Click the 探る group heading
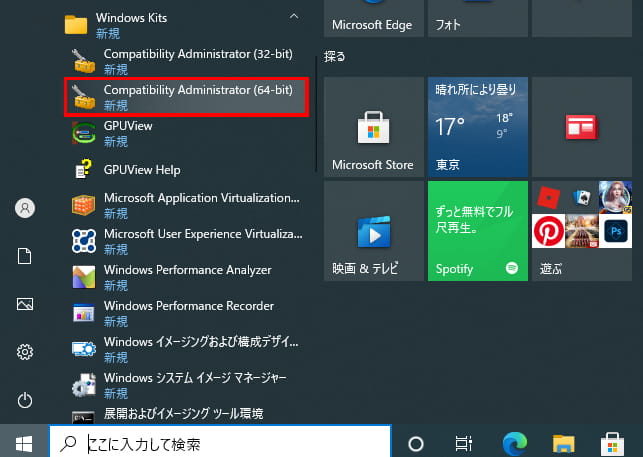This screenshot has height=457, width=643. pos(335,56)
